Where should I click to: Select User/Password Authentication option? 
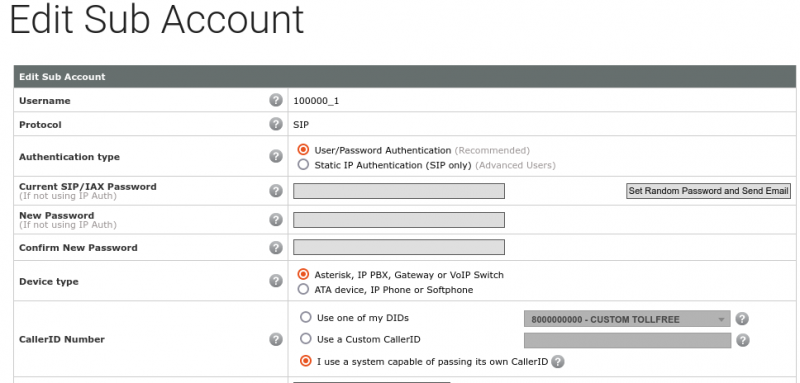coord(304,150)
